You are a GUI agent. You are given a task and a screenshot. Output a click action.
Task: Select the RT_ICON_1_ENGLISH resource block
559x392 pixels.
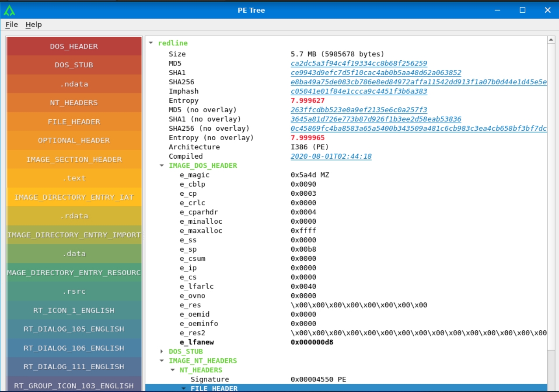pos(74,310)
